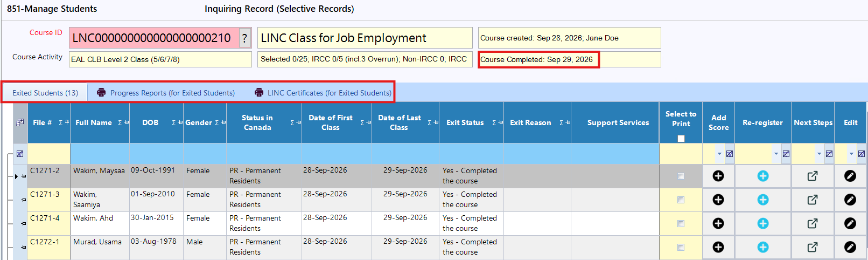
Task: Open Next Steps filter dropdown
Action: coord(819,154)
